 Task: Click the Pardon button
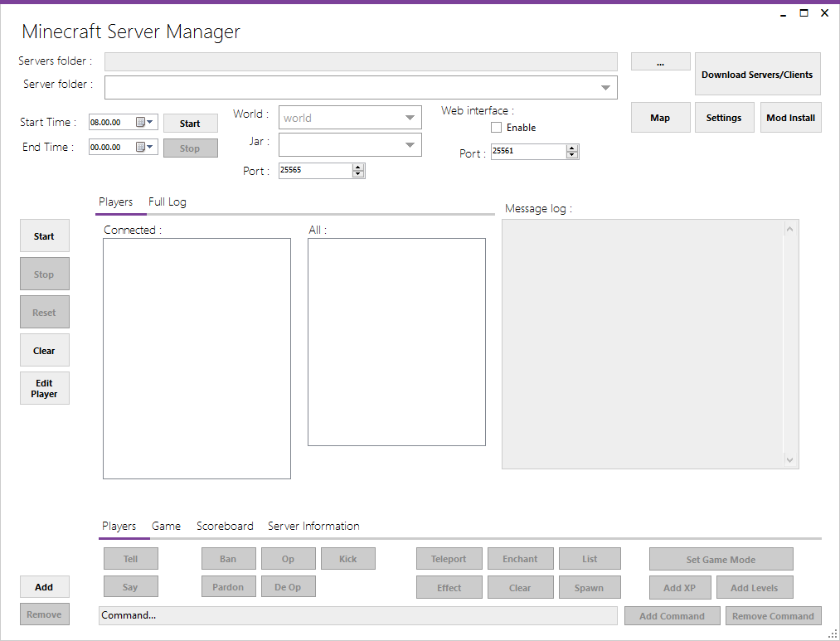point(229,586)
